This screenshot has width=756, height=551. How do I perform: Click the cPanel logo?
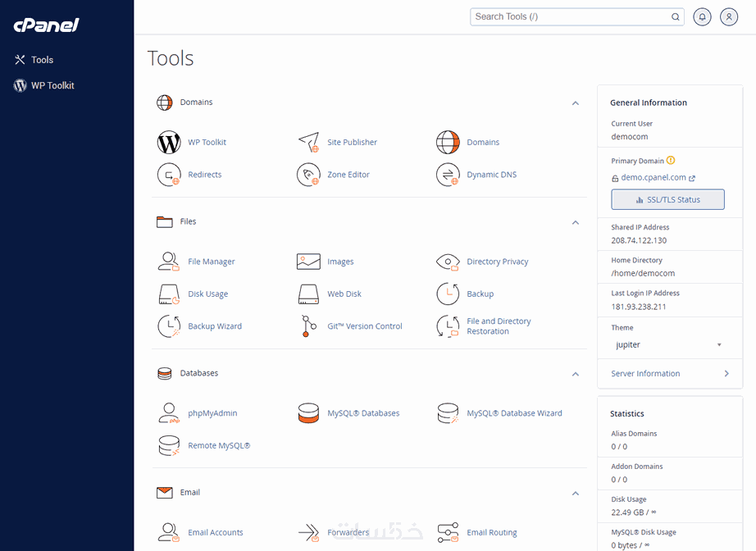46,25
